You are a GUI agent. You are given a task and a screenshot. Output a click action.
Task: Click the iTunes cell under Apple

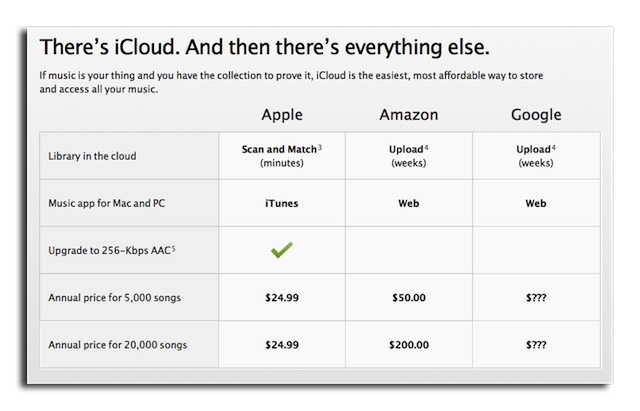coord(282,203)
